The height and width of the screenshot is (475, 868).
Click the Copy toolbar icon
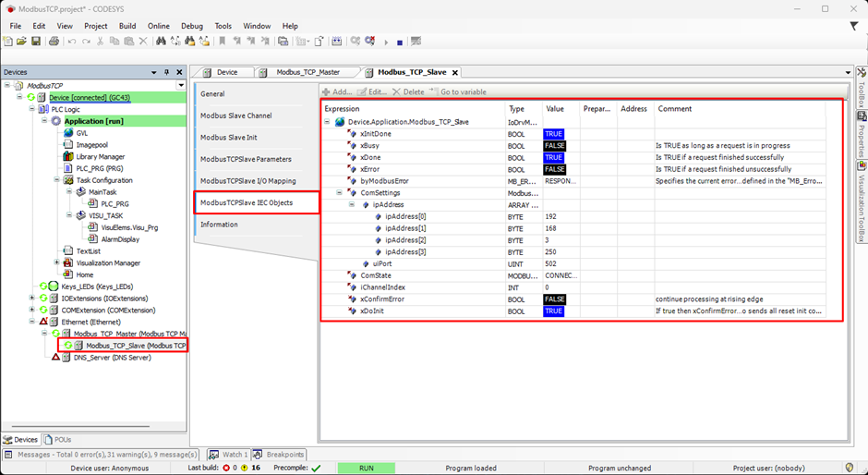115,41
